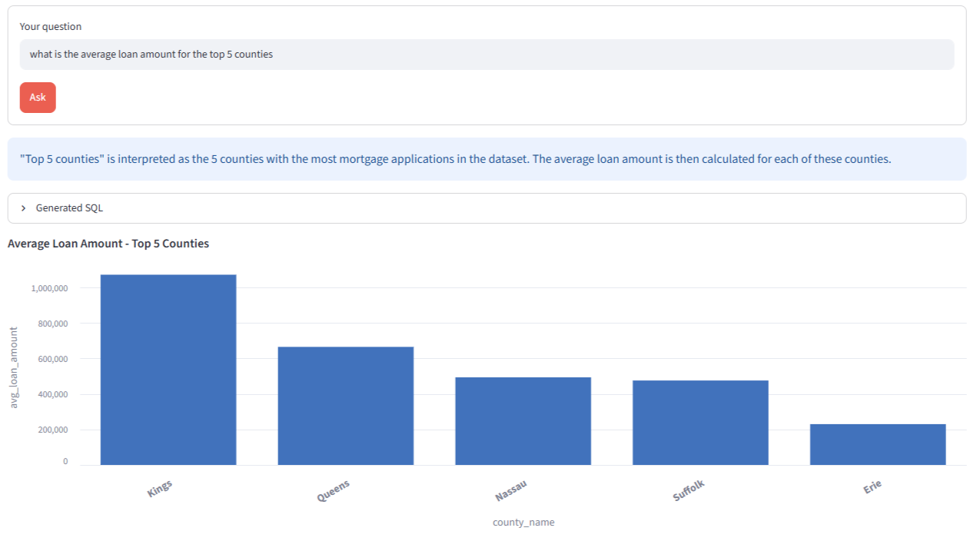The width and height of the screenshot is (980, 551).
Task: Click the 1,000,000 y-axis tick label
Action: 50,288
